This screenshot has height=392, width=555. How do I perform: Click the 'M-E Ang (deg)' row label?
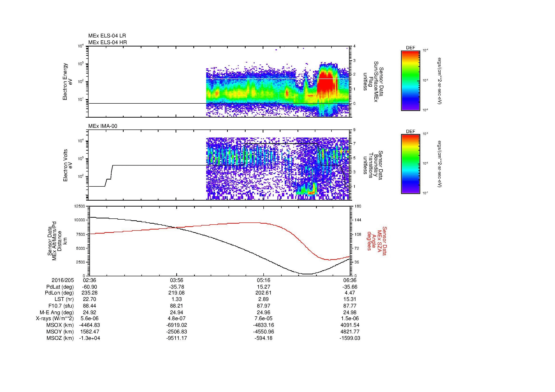[x=57, y=313]
